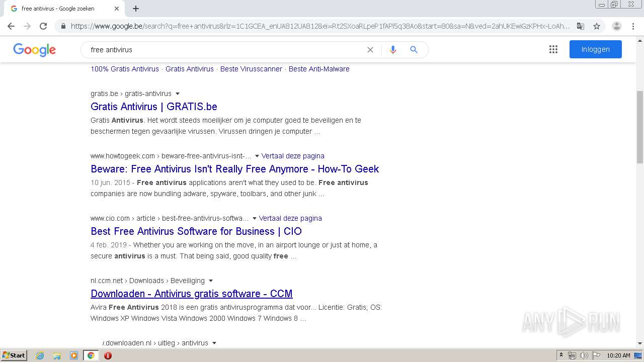Click 'Vertaal deze pagina' for How-To Geek
The image size is (644, 362).
293,156
